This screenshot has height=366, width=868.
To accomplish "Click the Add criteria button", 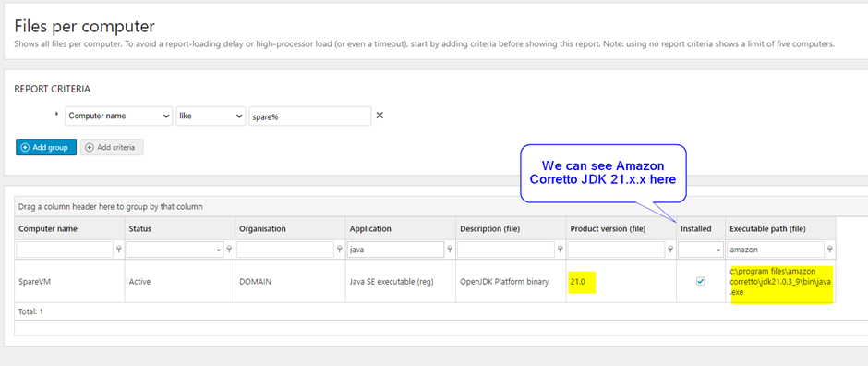I will (x=112, y=147).
